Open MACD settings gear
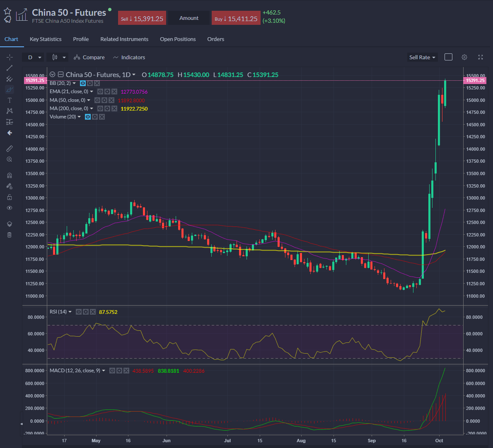Screen dimensions: 493x448 point(119,371)
